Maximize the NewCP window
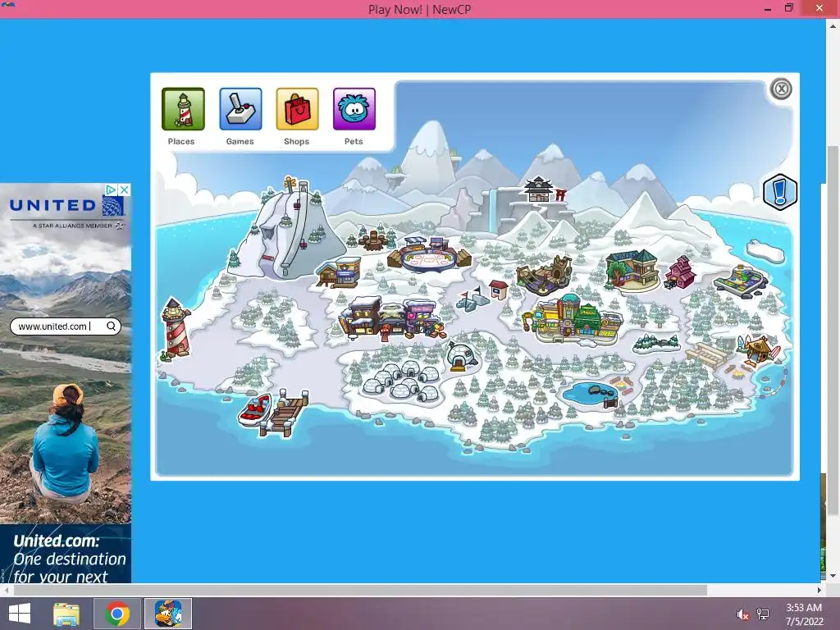Screen dimensions: 840x630 tap(789, 8)
